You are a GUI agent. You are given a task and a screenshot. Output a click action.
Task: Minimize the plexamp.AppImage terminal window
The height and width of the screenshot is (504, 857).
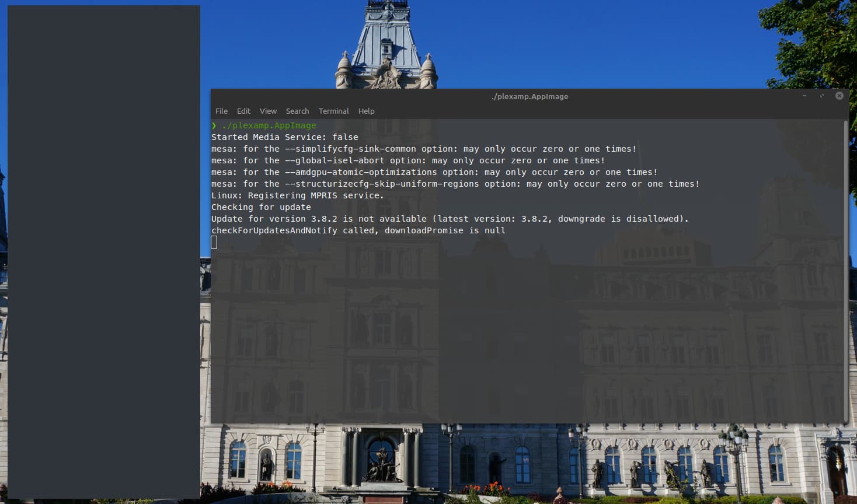click(x=804, y=96)
